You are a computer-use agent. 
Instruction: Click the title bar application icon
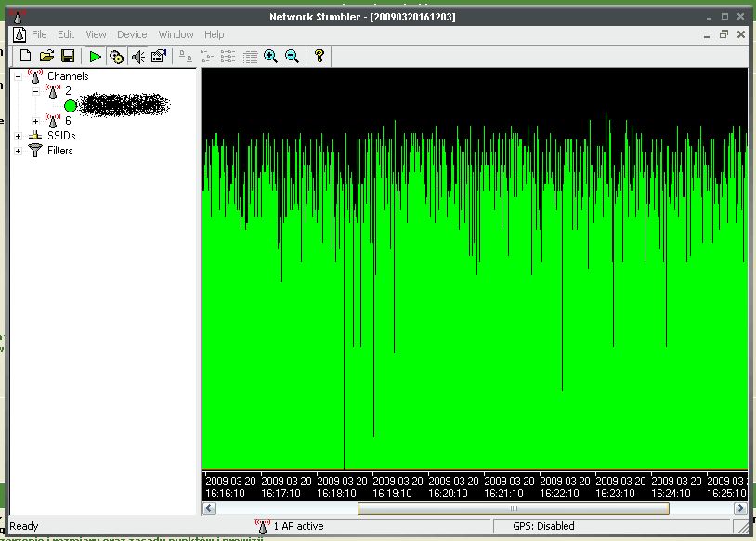pos(18,18)
